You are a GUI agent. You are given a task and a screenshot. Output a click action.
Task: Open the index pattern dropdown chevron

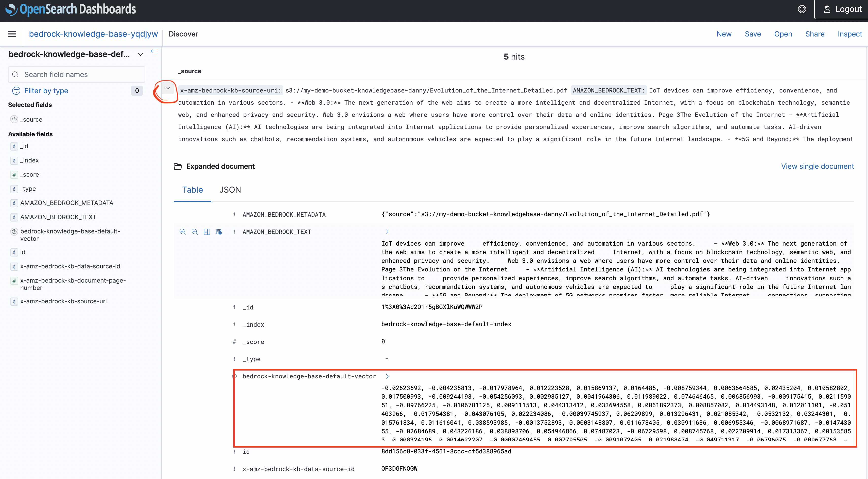click(141, 54)
